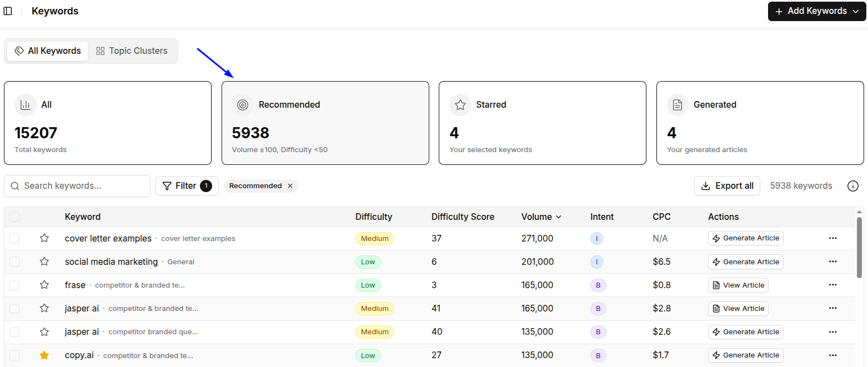Check the select-all checkbox in table header
The height and width of the screenshot is (367, 868).
pos(14,217)
